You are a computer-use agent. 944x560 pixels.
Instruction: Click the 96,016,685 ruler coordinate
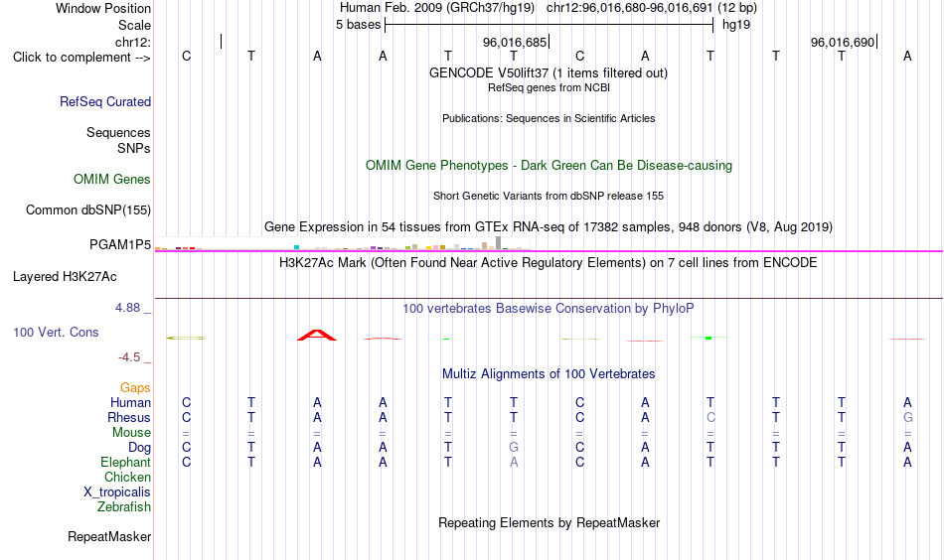[514, 42]
